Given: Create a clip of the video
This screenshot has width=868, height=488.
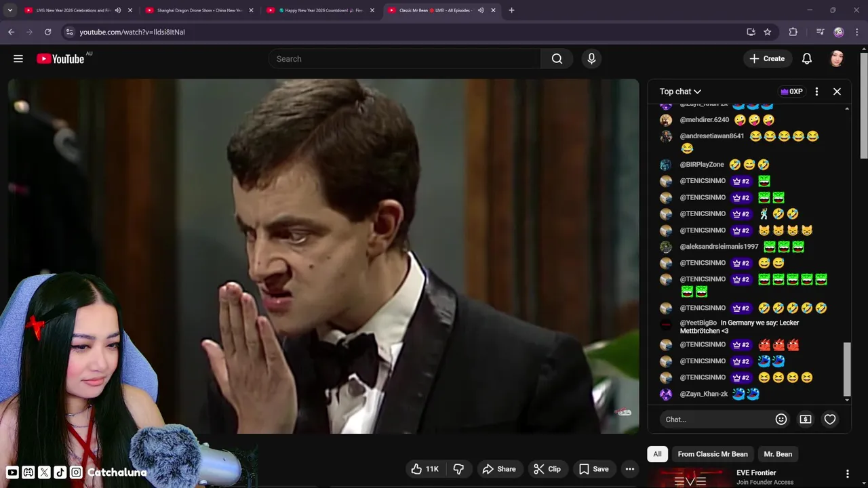Looking at the screenshot, I should pos(547,469).
